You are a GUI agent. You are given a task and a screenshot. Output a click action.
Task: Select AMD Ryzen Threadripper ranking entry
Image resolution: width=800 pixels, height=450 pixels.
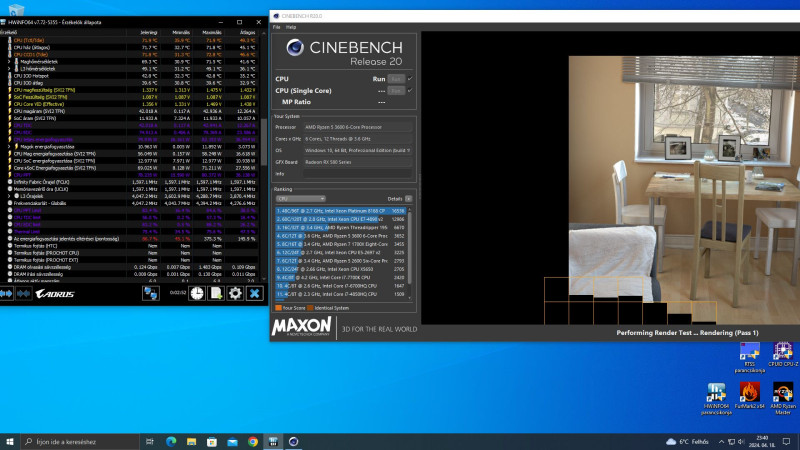340,228
